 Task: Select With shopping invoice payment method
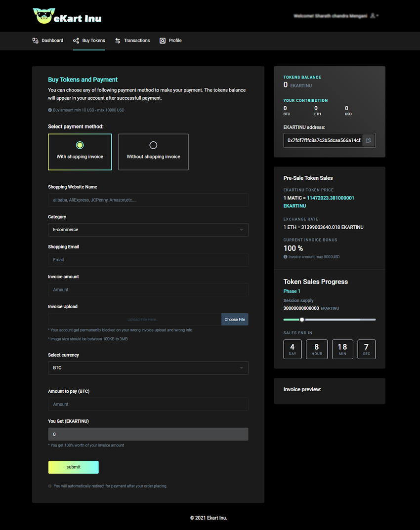pyautogui.click(x=80, y=152)
